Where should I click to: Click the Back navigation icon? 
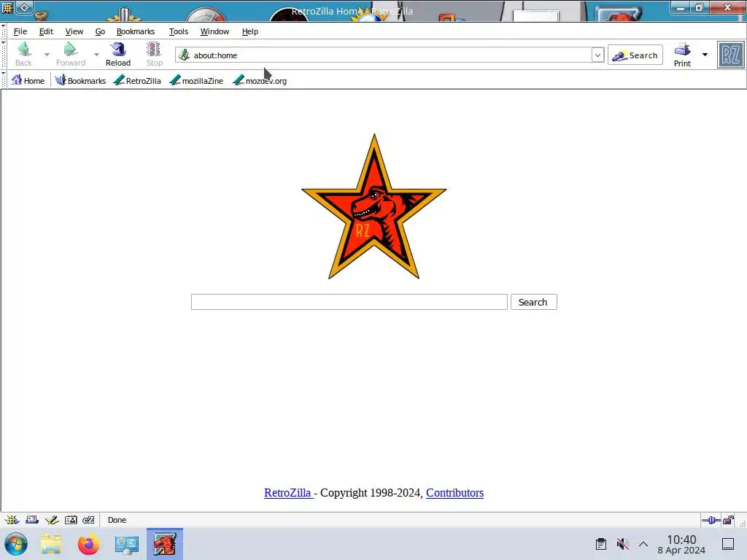pyautogui.click(x=24, y=54)
